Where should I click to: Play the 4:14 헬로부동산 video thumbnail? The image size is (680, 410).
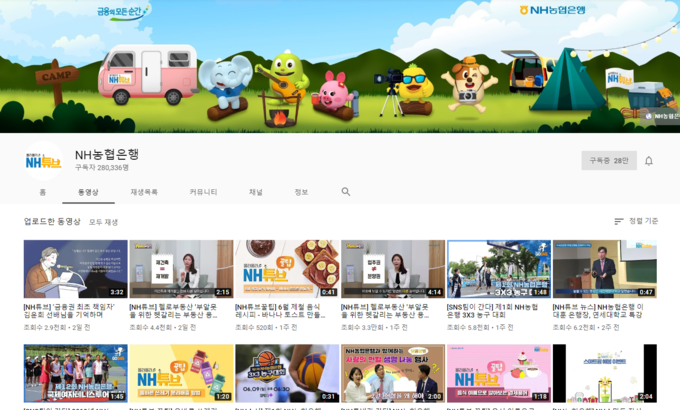point(393,269)
